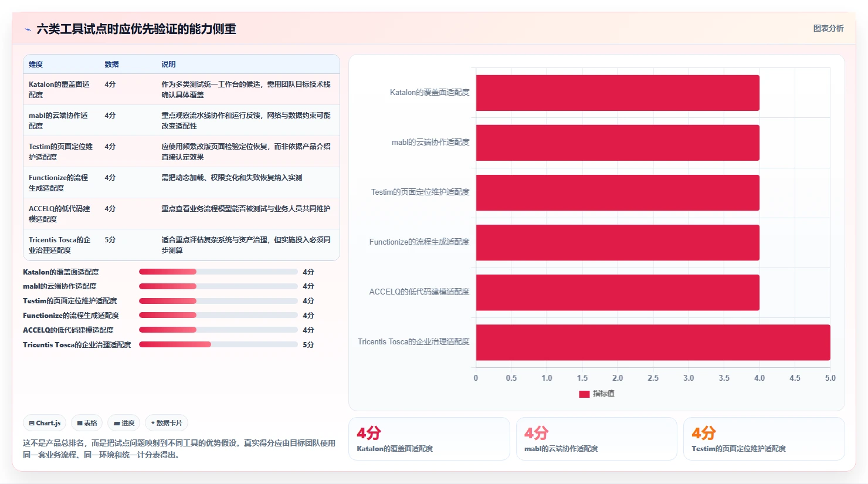
Task: Toggle the 指标值 legend swatch in the chart
Action: pos(584,394)
